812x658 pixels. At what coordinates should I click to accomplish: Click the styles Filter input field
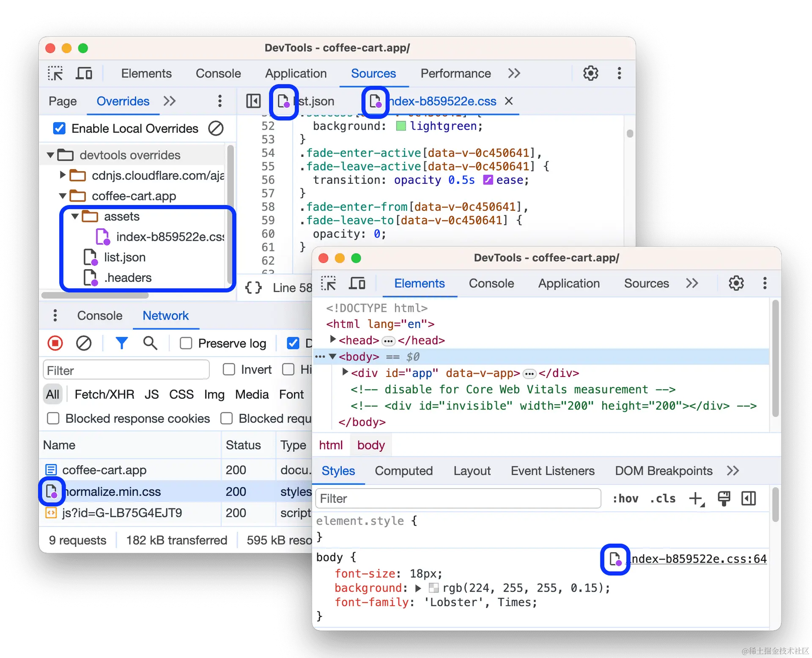(458, 499)
